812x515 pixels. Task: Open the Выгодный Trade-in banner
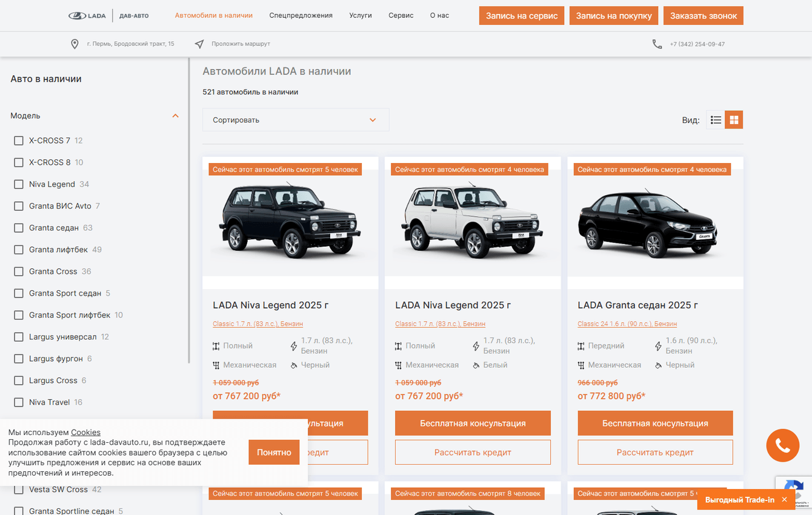(x=739, y=500)
